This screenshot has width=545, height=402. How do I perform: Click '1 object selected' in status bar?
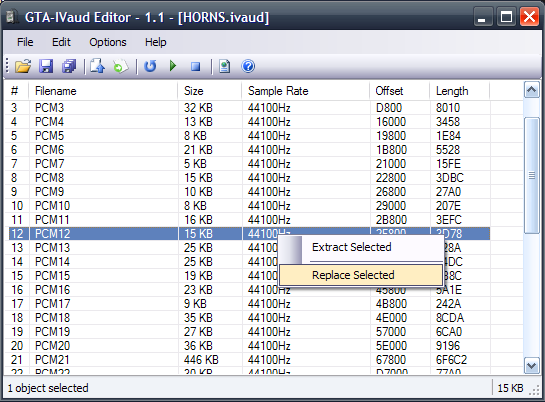[x=48, y=388]
